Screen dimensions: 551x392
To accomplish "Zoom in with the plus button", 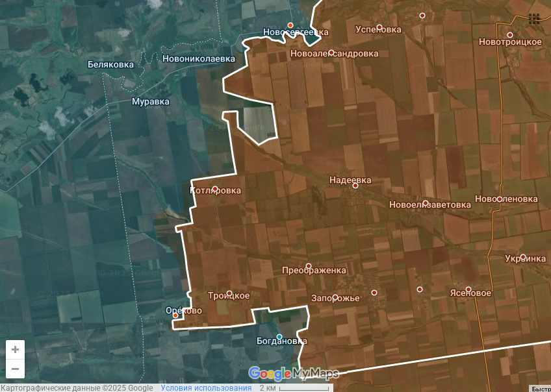I will coord(15,349).
